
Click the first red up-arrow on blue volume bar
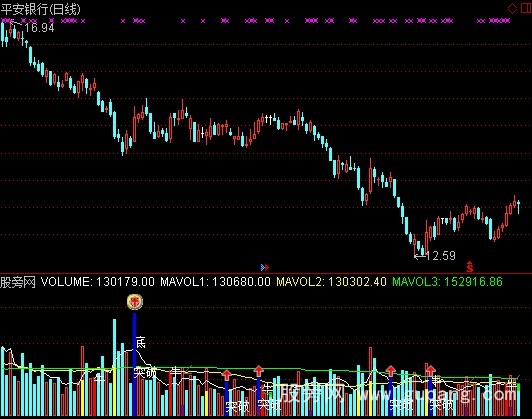(227, 375)
